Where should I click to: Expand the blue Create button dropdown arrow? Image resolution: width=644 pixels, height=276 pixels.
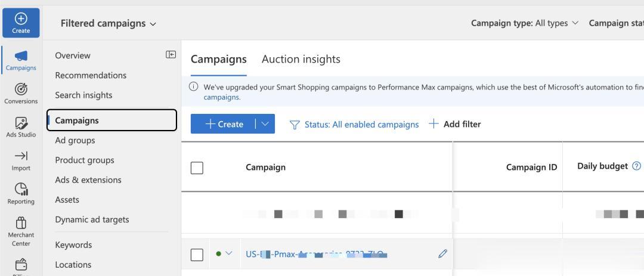click(x=265, y=124)
